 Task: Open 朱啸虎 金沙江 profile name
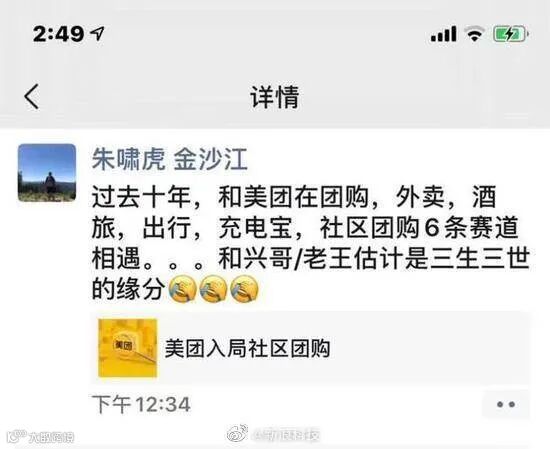(x=169, y=160)
